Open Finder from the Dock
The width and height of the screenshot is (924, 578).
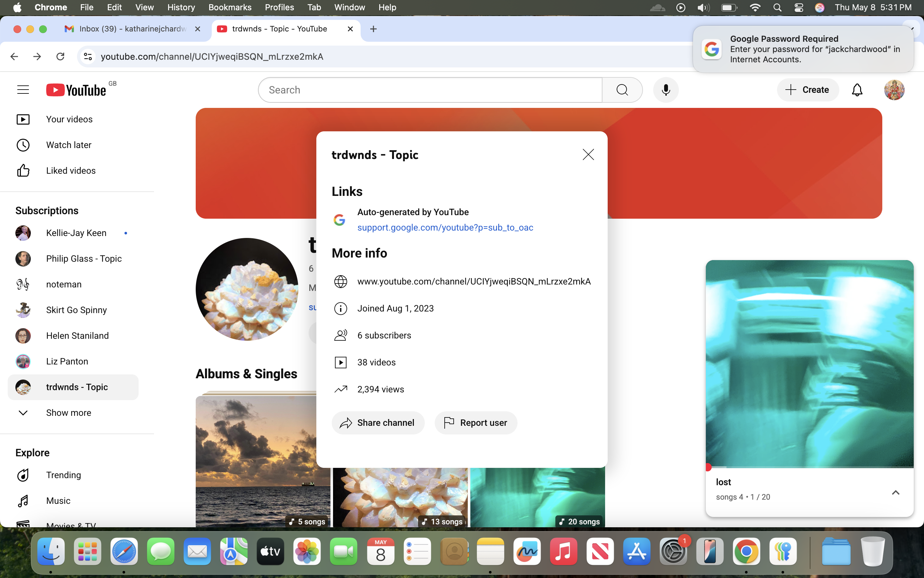click(x=51, y=551)
